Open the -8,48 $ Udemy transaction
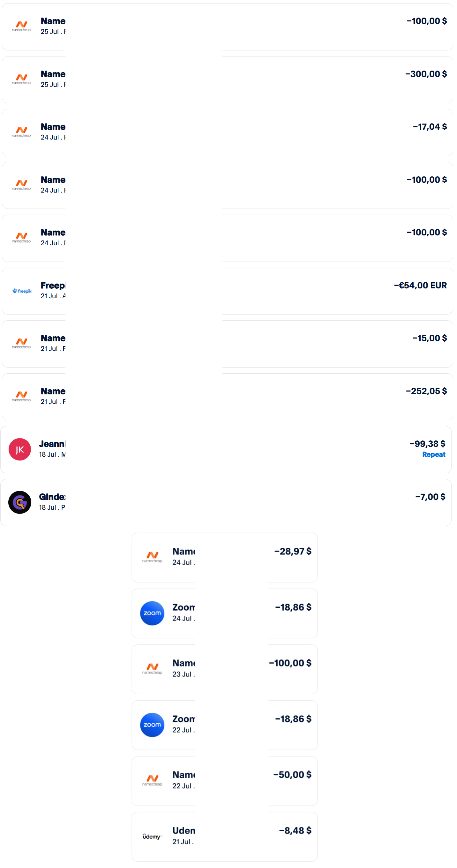Screen dimensions: 457x868 coord(225,836)
